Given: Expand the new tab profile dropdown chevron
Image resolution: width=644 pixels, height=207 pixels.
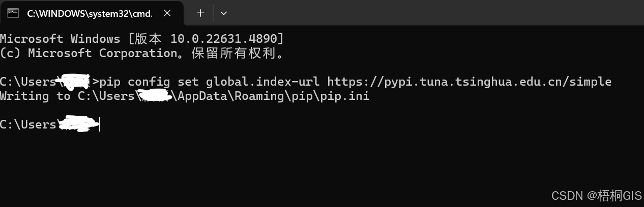Looking at the screenshot, I should pos(224,13).
